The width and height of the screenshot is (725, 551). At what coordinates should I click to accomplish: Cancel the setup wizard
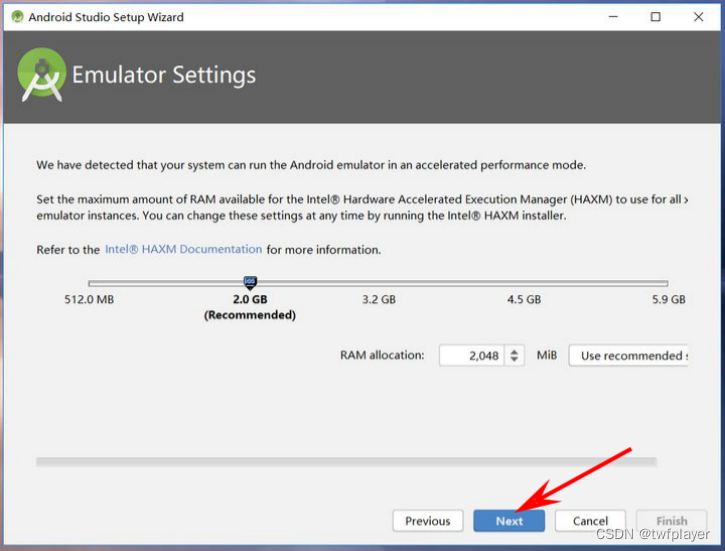(590, 521)
